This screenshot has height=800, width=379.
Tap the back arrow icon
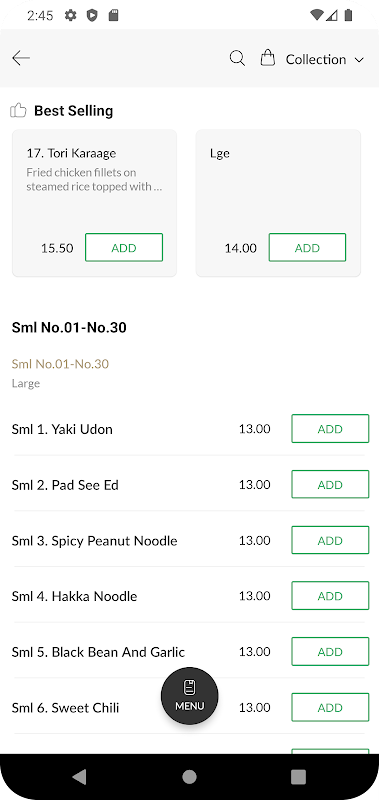click(21, 58)
